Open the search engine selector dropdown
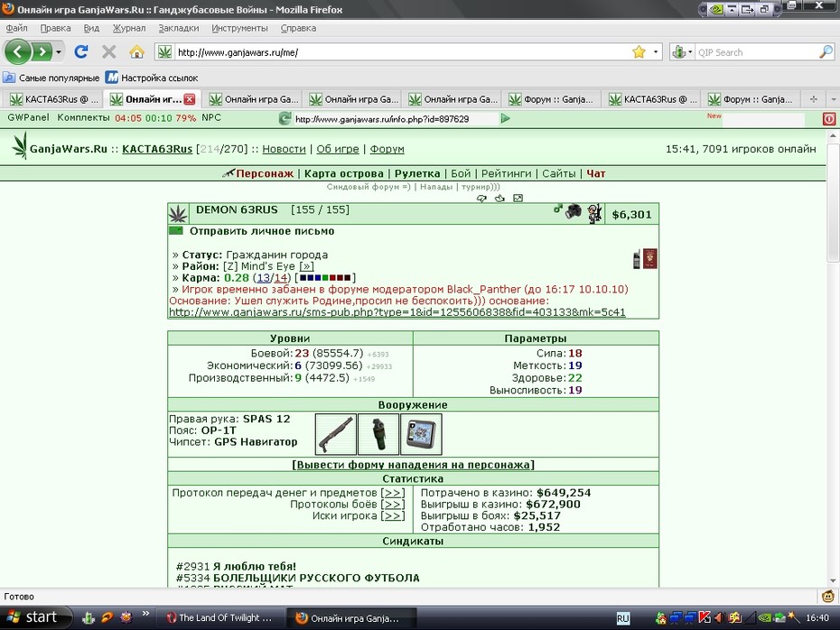The width and height of the screenshot is (840, 630). [682, 52]
